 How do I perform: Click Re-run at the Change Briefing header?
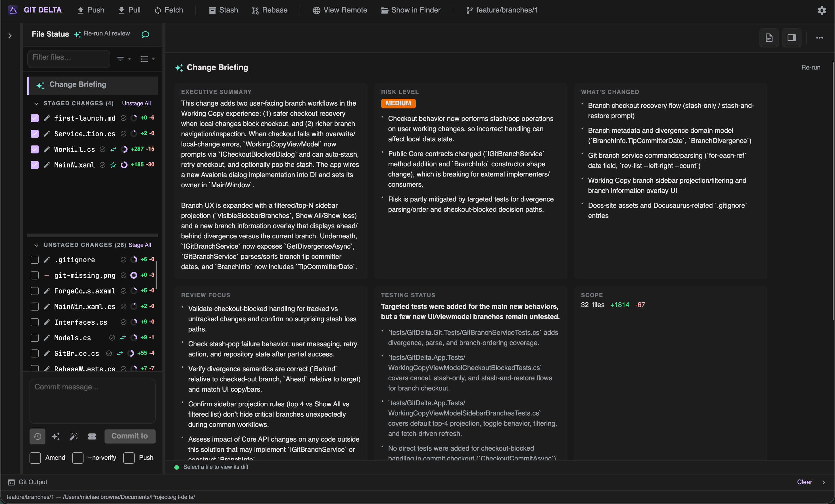811,68
